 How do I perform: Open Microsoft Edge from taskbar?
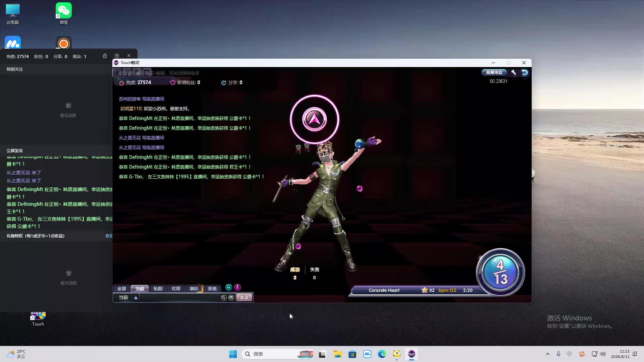[x=382, y=354]
